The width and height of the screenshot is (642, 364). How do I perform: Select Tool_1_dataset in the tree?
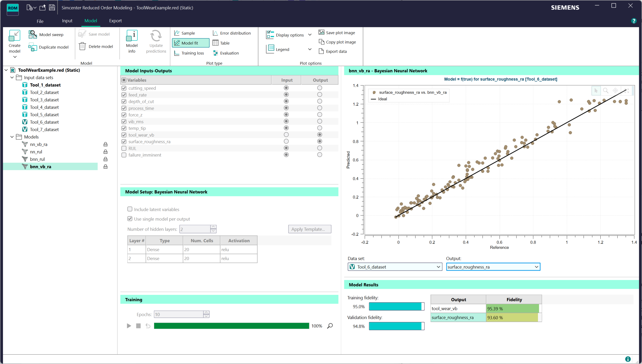45,85
